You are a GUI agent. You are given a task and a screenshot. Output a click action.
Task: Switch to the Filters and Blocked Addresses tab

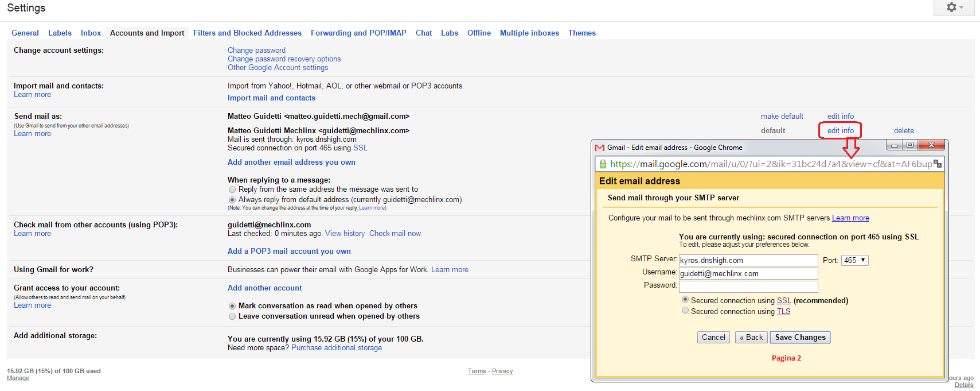(x=247, y=33)
